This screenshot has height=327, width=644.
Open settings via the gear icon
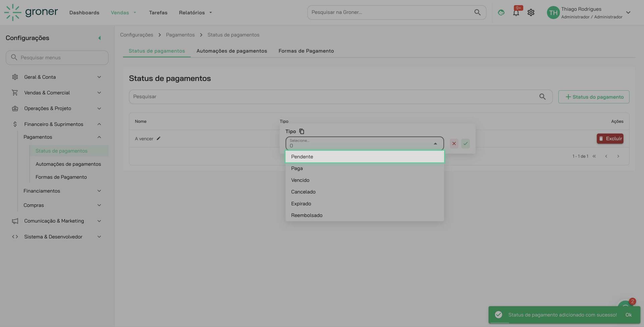pyautogui.click(x=531, y=13)
